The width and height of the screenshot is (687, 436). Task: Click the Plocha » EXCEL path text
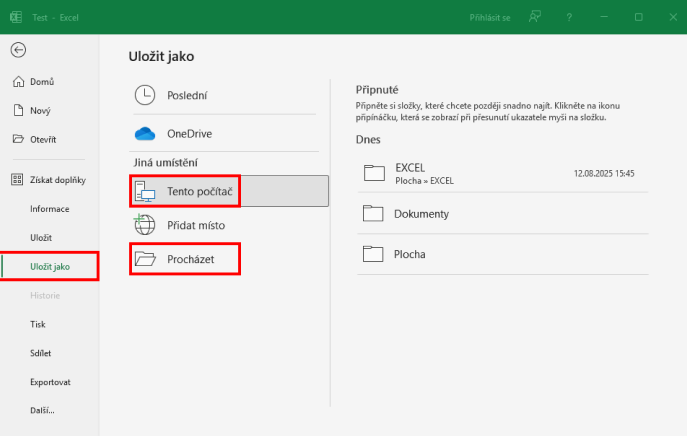(424, 181)
